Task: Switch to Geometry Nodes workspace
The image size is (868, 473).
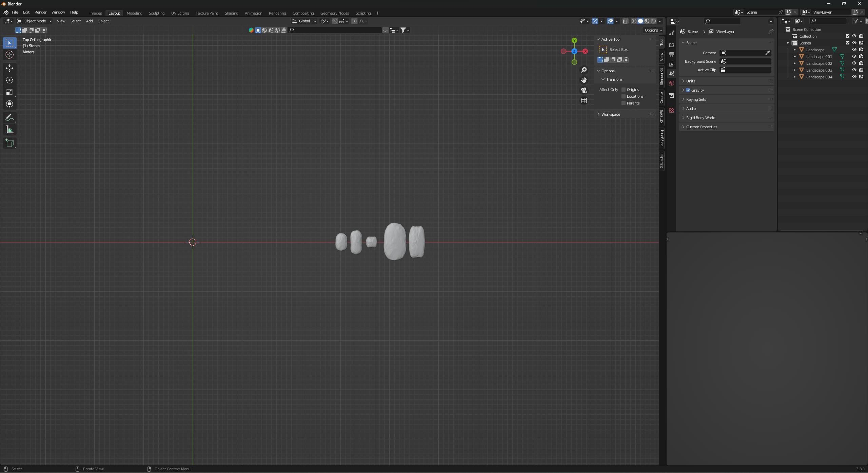Action: click(x=334, y=13)
